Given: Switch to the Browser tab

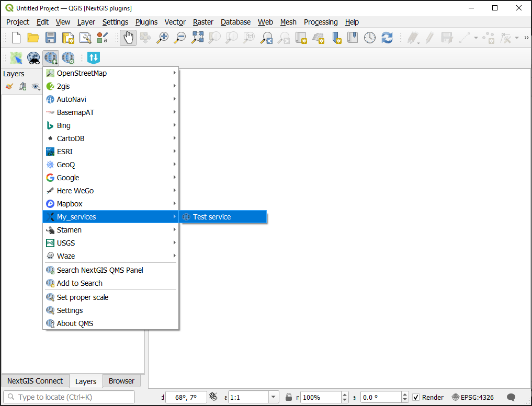Looking at the screenshot, I should [x=121, y=381].
